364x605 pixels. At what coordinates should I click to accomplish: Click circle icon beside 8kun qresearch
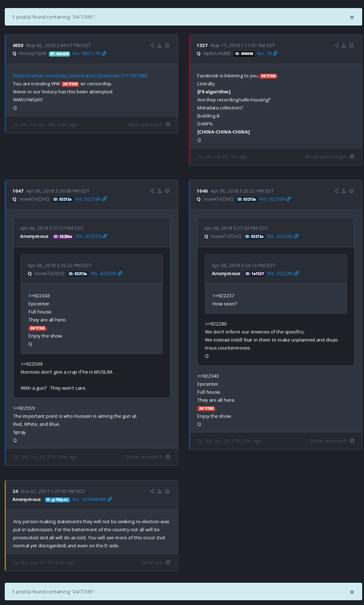168,124
